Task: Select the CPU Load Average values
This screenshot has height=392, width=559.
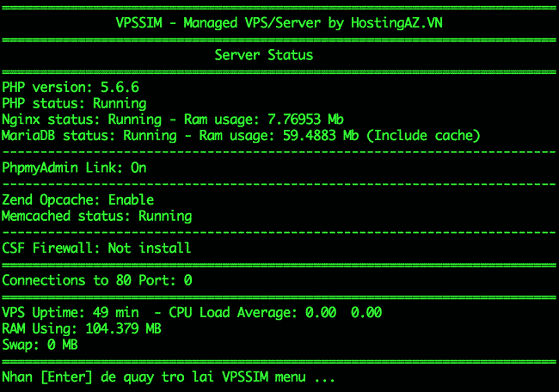Action: point(343,313)
